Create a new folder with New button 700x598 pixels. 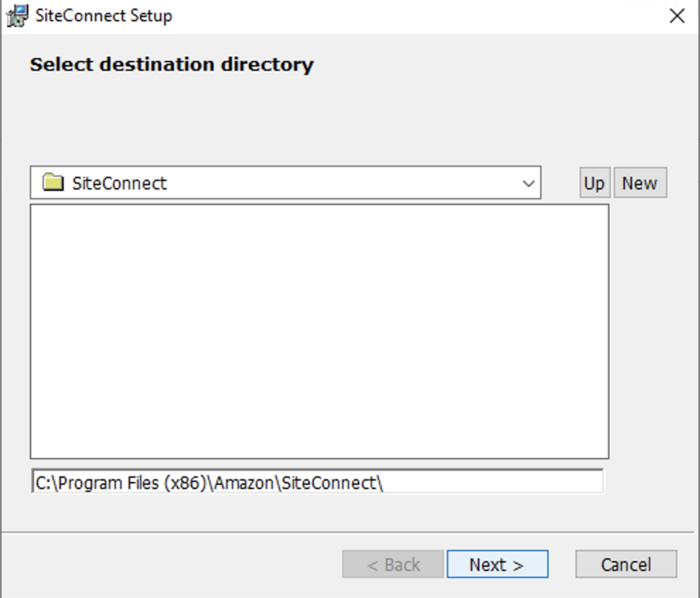pyautogui.click(x=639, y=183)
